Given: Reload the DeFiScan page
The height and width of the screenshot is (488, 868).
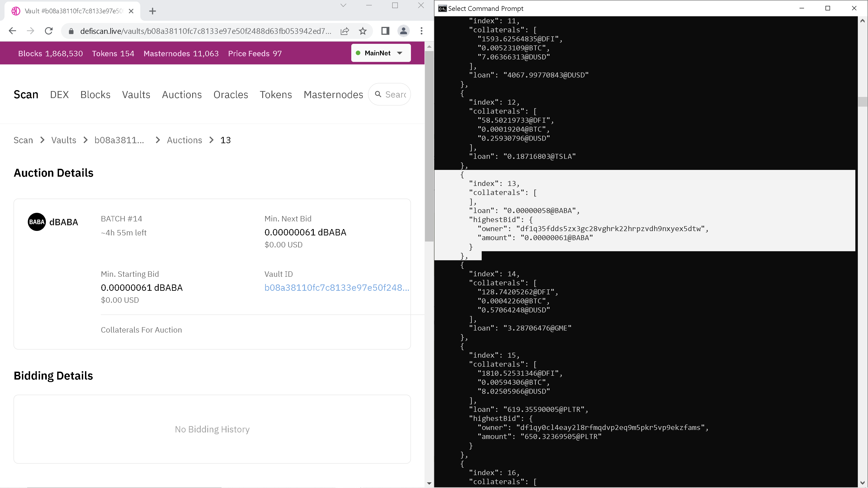Looking at the screenshot, I should click(49, 31).
